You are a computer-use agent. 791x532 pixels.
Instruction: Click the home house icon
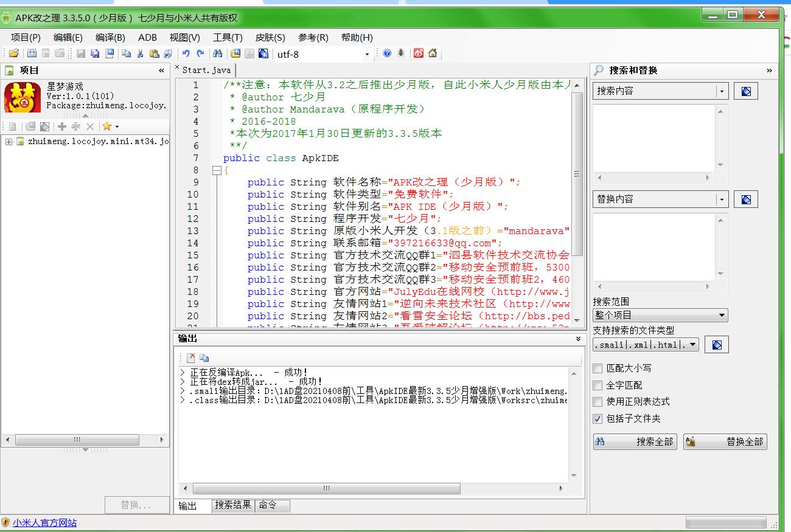point(433,54)
